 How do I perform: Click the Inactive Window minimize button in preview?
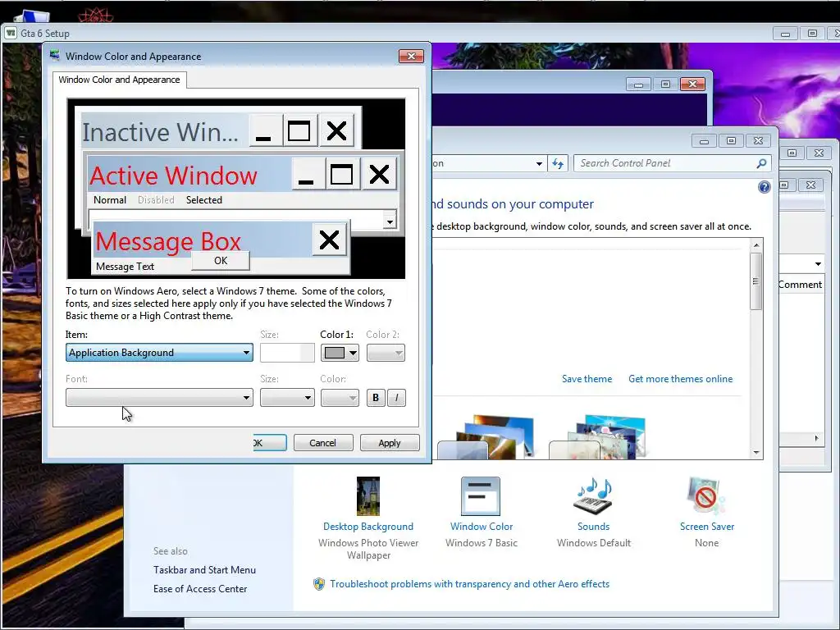(x=266, y=130)
